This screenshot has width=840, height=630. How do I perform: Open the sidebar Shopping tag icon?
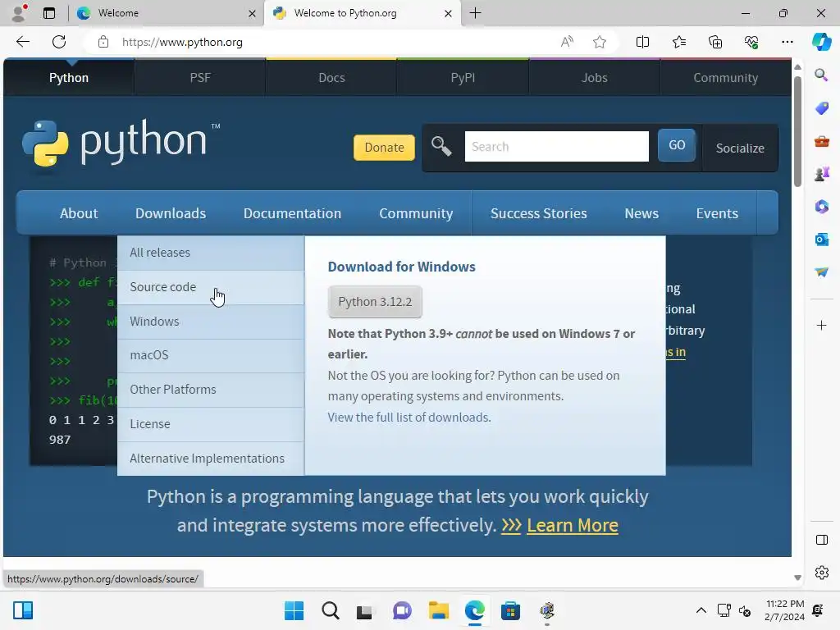pyautogui.click(x=821, y=108)
